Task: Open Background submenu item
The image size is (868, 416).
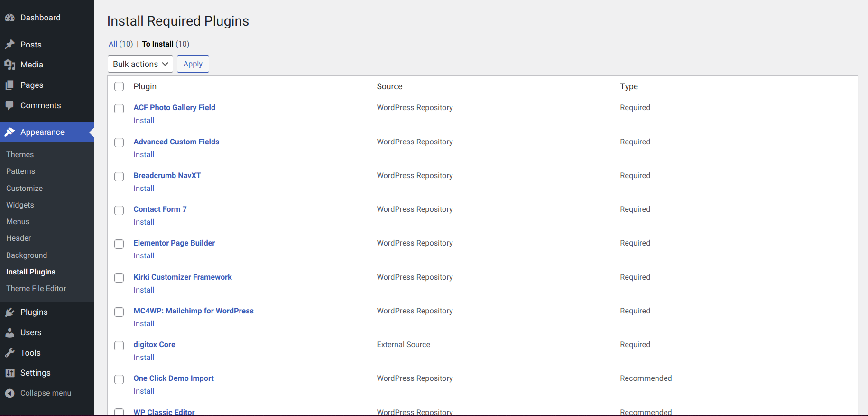Action: point(27,255)
